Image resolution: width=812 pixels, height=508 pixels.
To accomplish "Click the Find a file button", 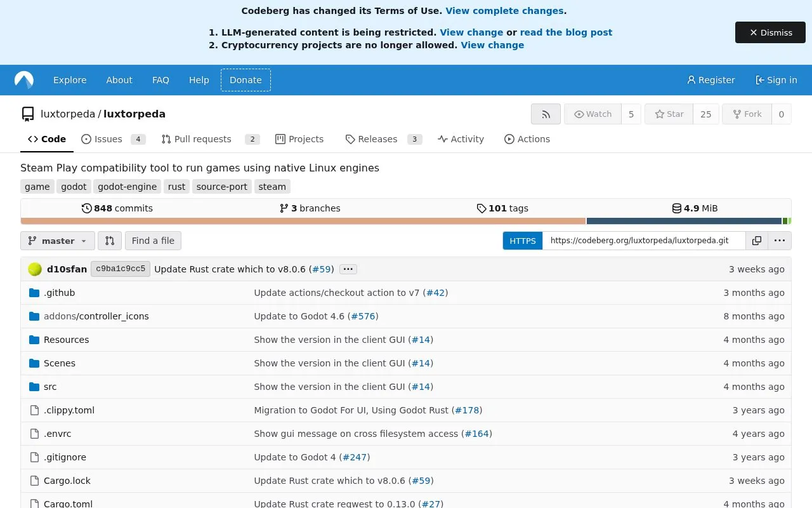I will [x=153, y=241].
